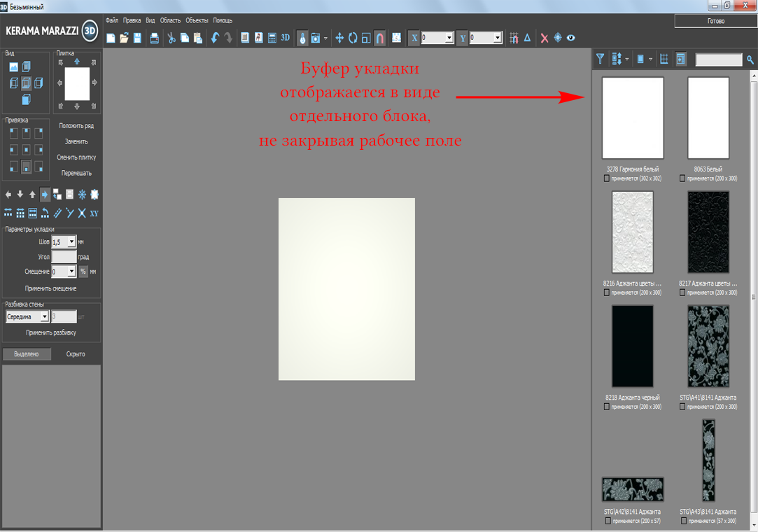Switch to 3D view mode icon

point(286,38)
